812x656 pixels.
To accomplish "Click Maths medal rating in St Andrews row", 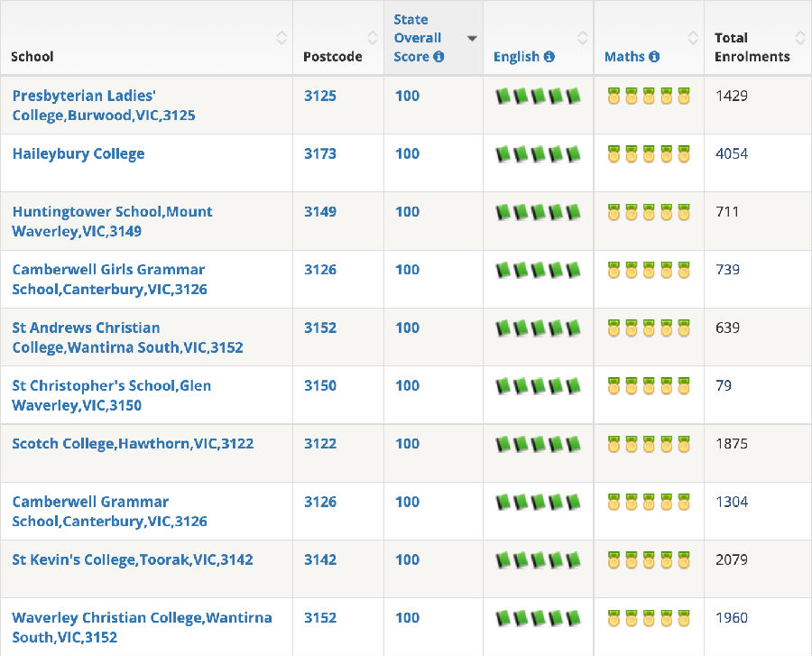I will click(x=649, y=328).
